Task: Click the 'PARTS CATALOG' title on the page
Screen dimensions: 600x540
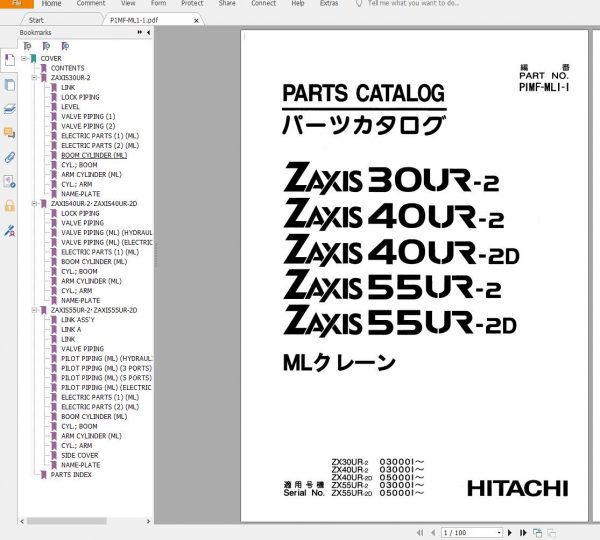Action: point(364,93)
